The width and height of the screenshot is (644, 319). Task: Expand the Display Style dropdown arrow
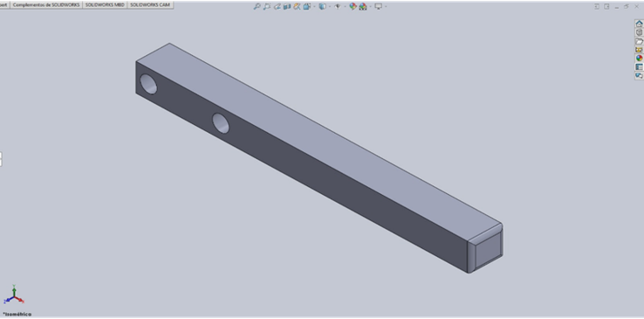click(x=330, y=7)
